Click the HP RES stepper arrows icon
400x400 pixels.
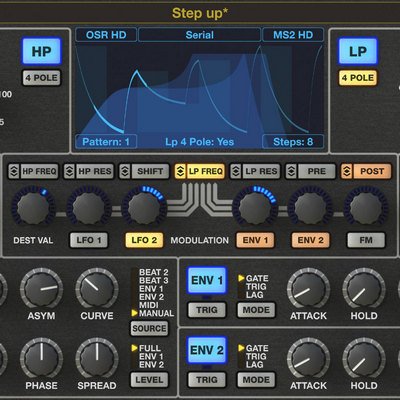coord(69,171)
